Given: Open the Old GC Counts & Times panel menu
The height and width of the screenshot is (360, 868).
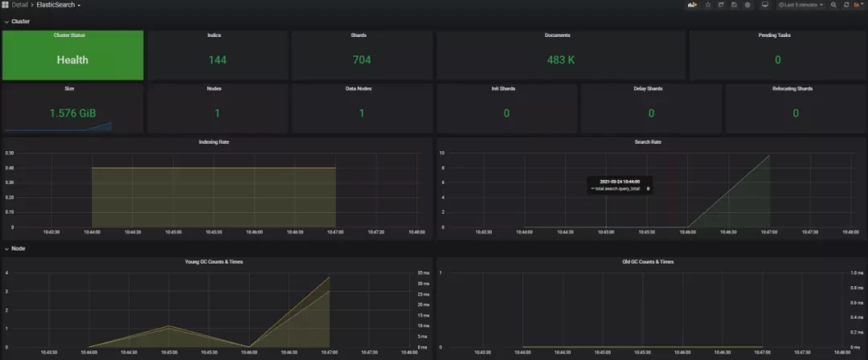Looking at the screenshot, I should (649, 262).
